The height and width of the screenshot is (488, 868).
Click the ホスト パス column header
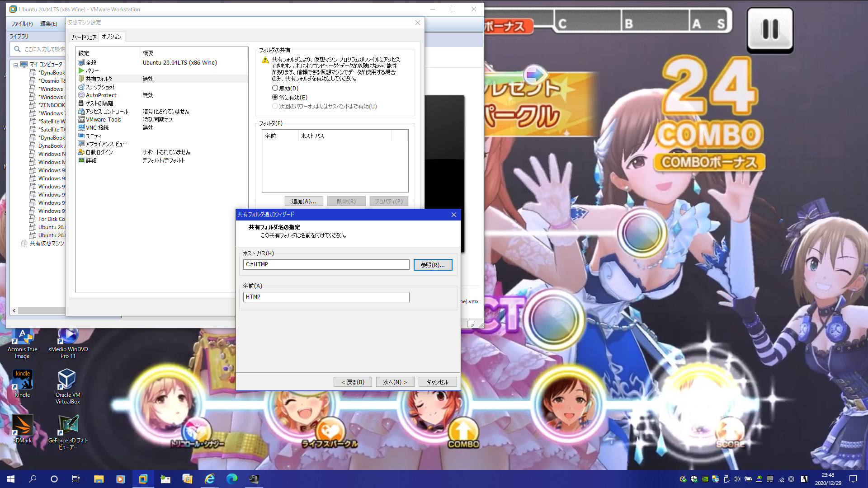(x=345, y=136)
